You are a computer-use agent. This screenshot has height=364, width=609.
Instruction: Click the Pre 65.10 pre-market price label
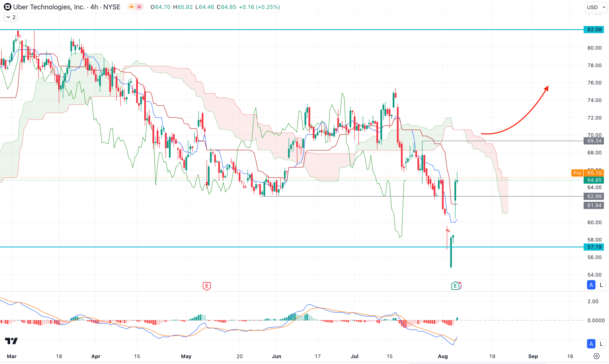587,173
